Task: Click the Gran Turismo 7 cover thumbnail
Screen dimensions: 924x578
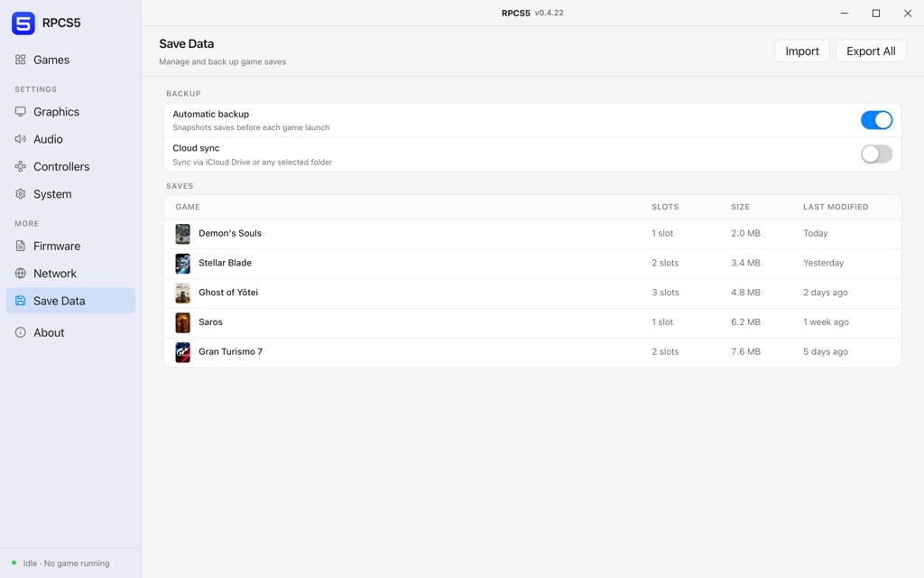Action: [182, 351]
